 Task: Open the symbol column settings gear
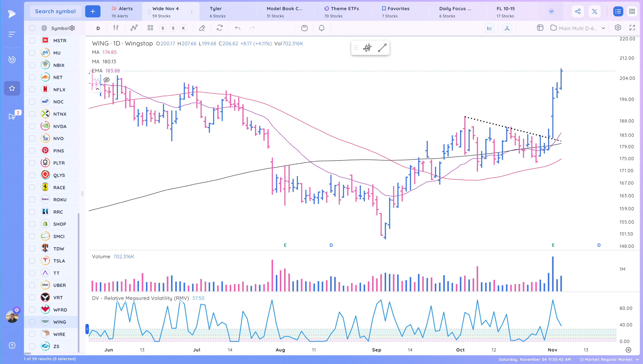tap(72, 28)
